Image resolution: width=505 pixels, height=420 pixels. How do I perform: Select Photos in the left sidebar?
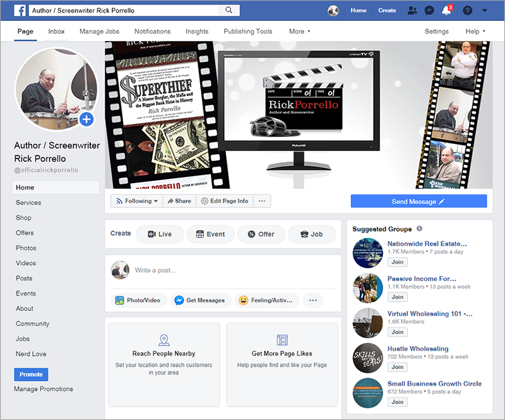click(26, 248)
